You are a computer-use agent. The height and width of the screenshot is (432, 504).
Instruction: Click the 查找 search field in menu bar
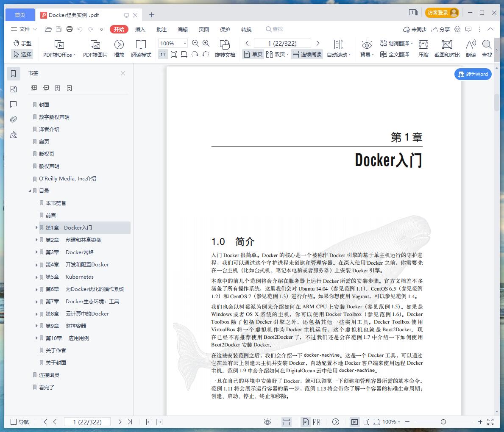(274, 29)
